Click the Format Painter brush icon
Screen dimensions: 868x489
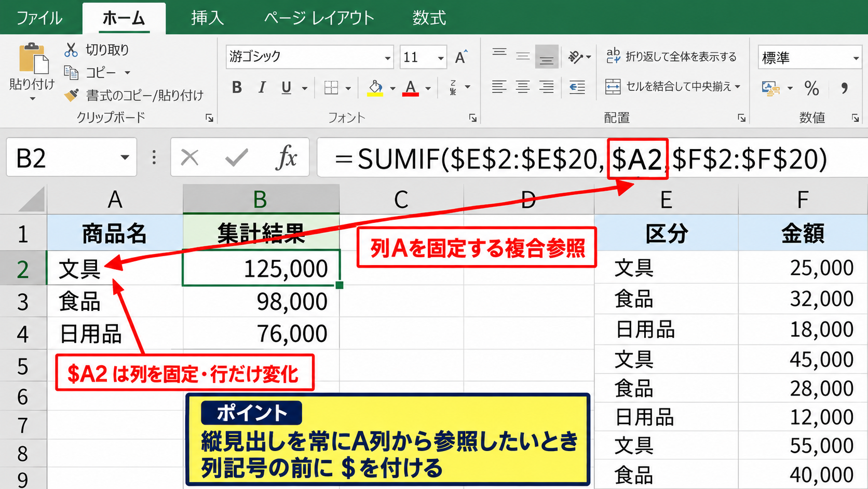coord(71,95)
